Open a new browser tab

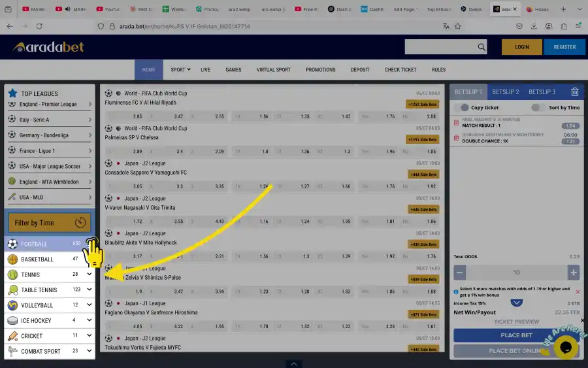[x=563, y=9]
